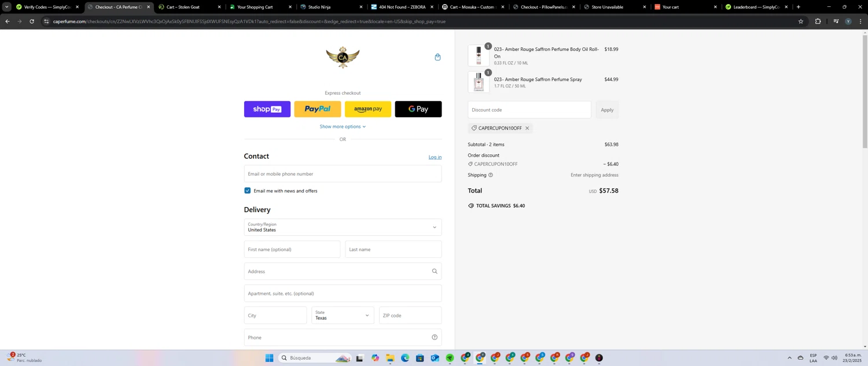Switch to Verify Codes SimplyCodes tab

[47, 7]
